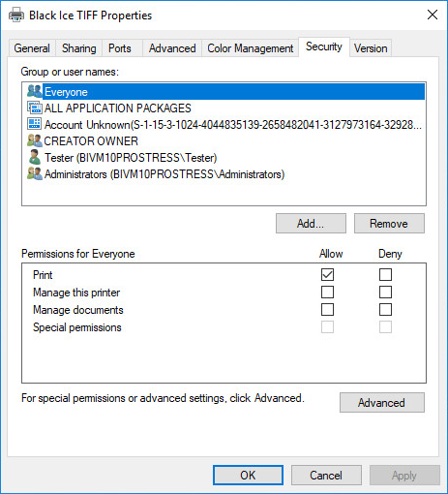Enable Allow for Manage documents
Image resolution: width=448 pixels, height=494 pixels.
tap(327, 310)
